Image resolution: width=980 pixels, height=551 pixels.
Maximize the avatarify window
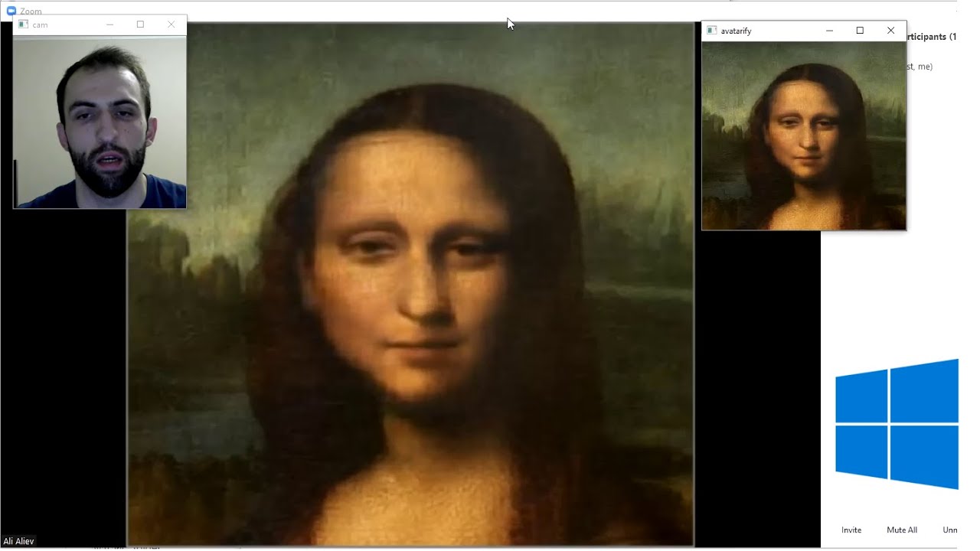point(860,31)
